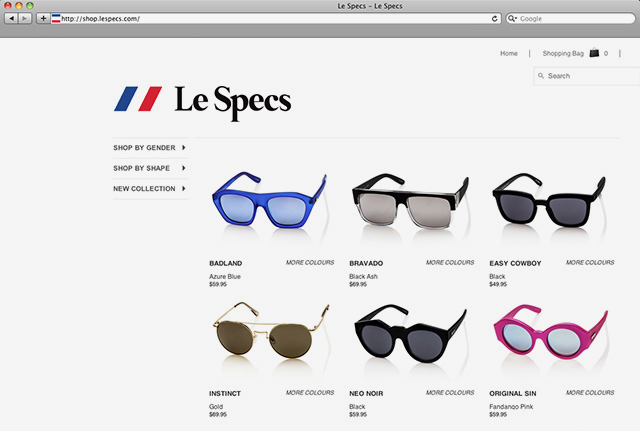Click the site Search input field
Screen dimensions: 640x431
[x=587, y=76]
